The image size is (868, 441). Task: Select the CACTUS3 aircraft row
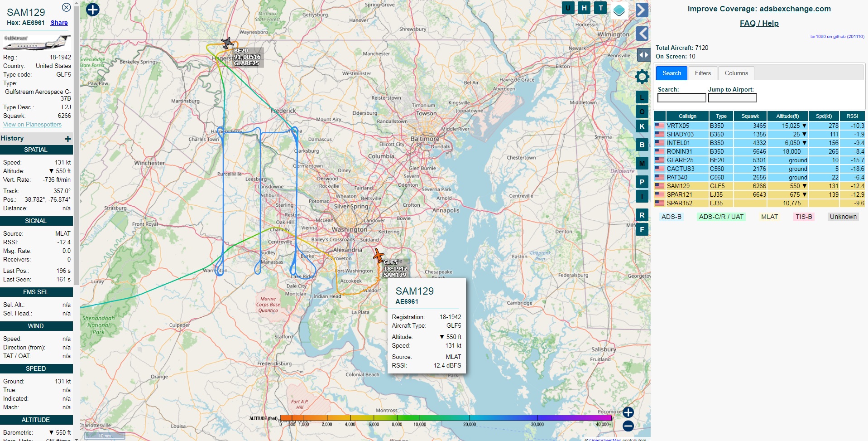(x=759, y=169)
